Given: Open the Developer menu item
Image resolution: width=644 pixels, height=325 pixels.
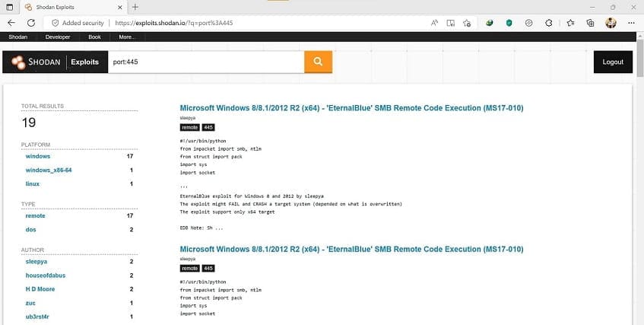Looking at the screenshot, I should click(x=58, y=37).
